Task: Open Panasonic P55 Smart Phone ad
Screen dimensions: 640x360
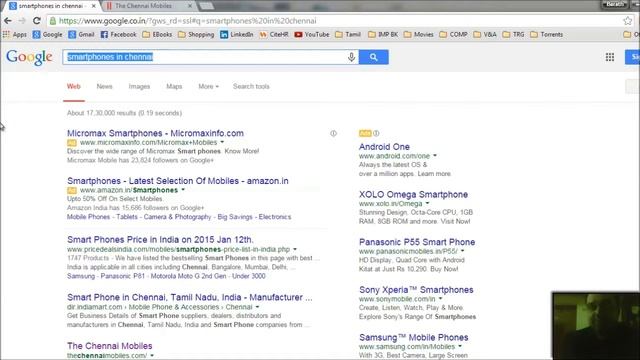Action: click(417, 242)
